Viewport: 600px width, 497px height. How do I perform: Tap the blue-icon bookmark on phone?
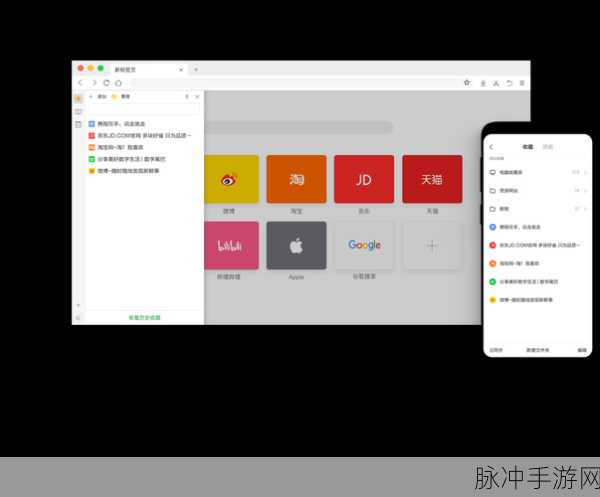click(538, 227)
